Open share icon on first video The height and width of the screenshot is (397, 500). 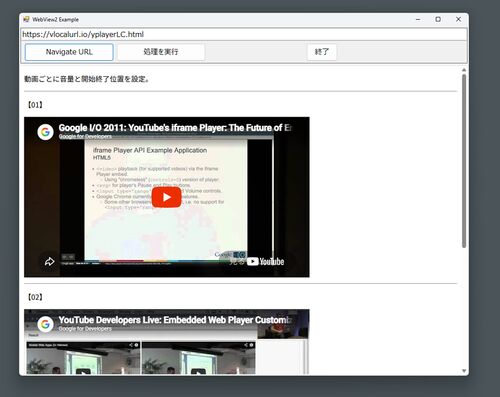(x=49, y=262)
